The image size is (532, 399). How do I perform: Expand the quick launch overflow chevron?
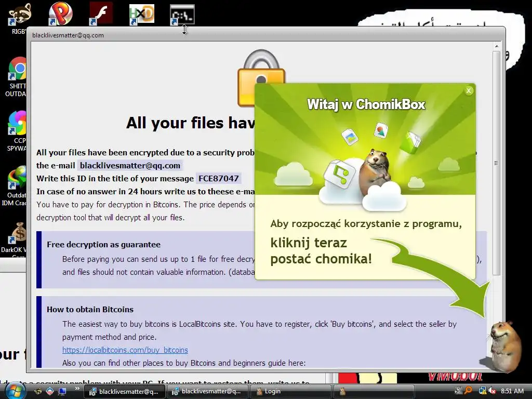coord(77,389)
